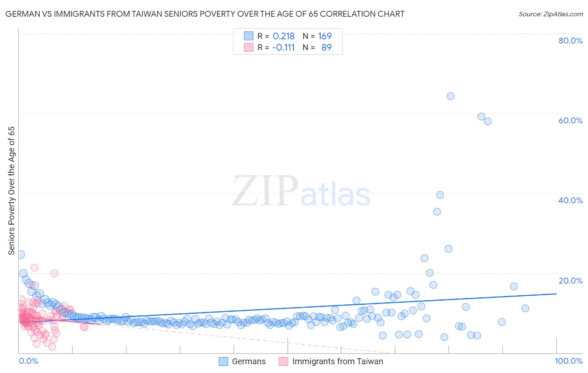The image size is (588, 373).
Task: Click the 20.0% y-axis label
Action: (570, 281)
